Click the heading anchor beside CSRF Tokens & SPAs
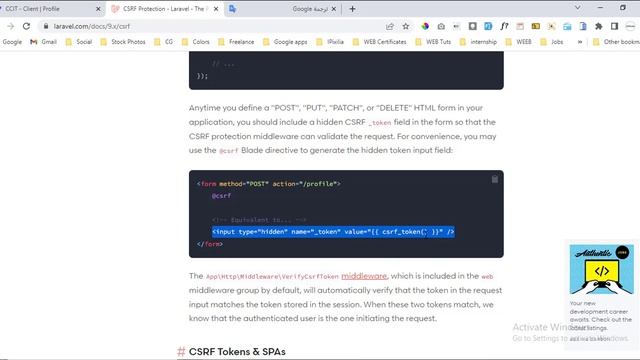640x360 pixels. (181, 351)
